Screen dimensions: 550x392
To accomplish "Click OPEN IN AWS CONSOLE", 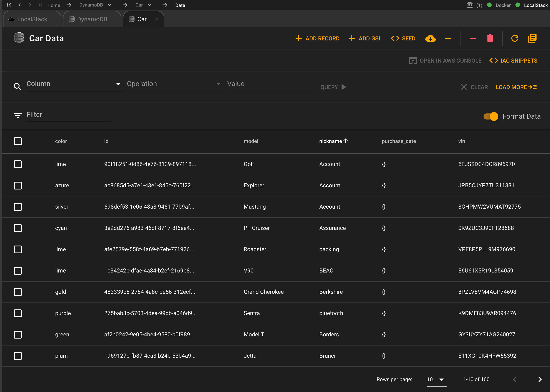I will (x=445, y=61).
